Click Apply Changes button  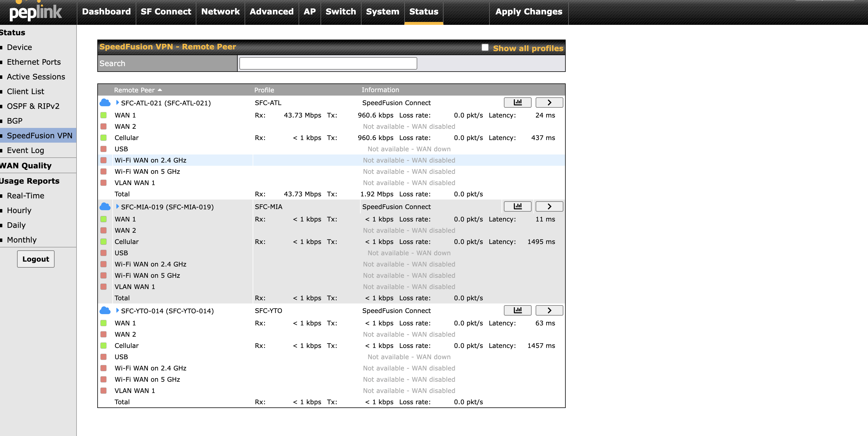coord(528,12)
